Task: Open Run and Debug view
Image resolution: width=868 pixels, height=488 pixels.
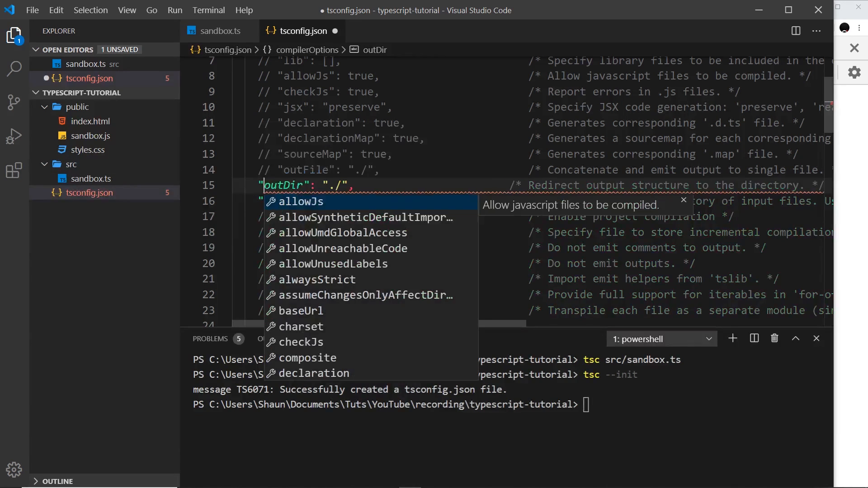Action: 14,136
